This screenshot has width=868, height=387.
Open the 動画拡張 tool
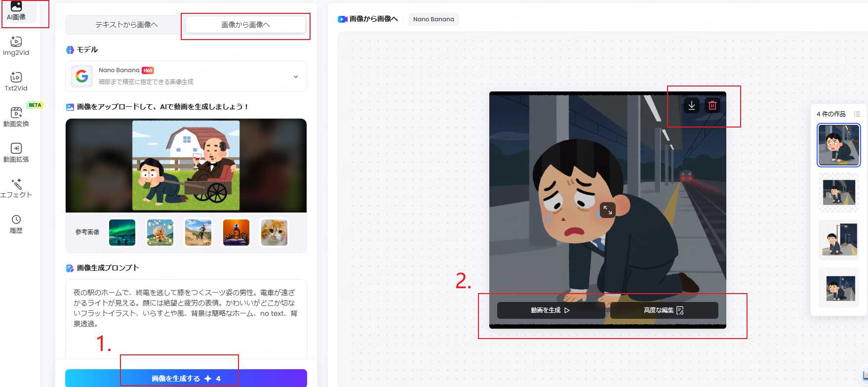(16, 153)
